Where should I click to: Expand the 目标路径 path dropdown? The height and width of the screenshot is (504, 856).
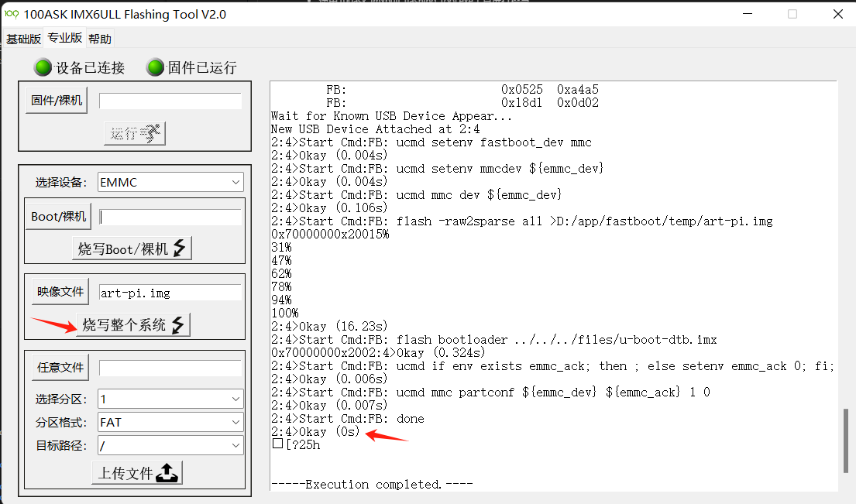[x=235, y=446]
